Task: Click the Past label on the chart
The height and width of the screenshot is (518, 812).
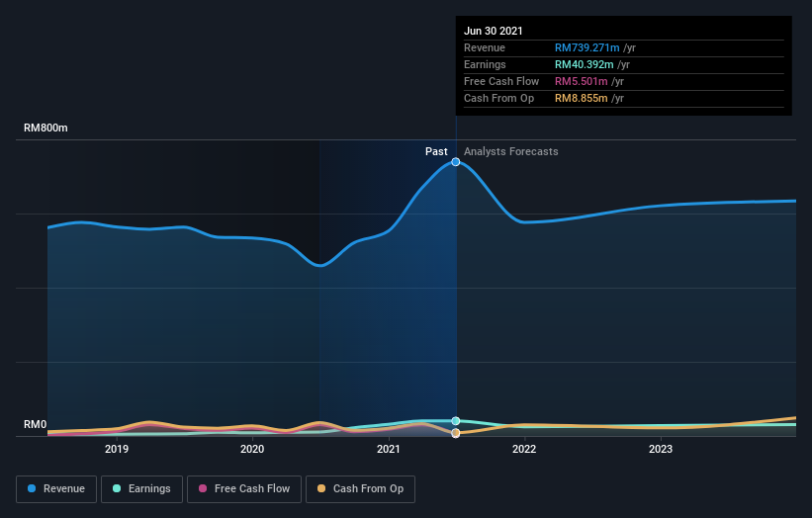Action: 436,151
